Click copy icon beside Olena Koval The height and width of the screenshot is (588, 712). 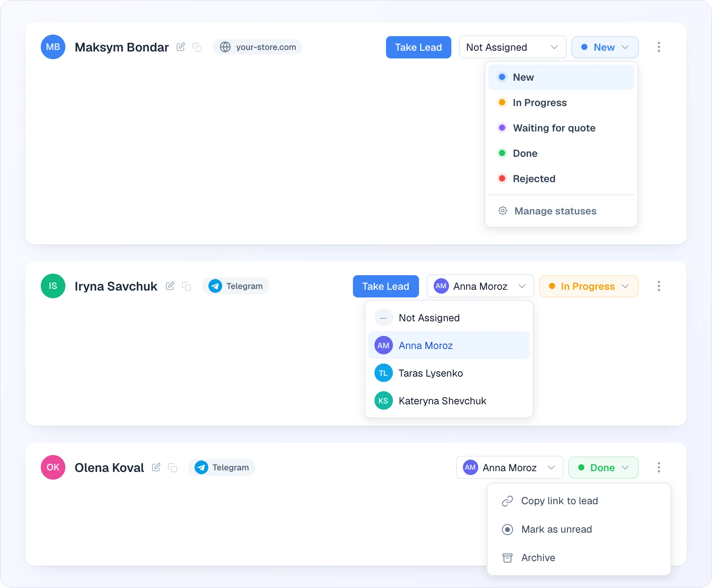pos(173,468)
